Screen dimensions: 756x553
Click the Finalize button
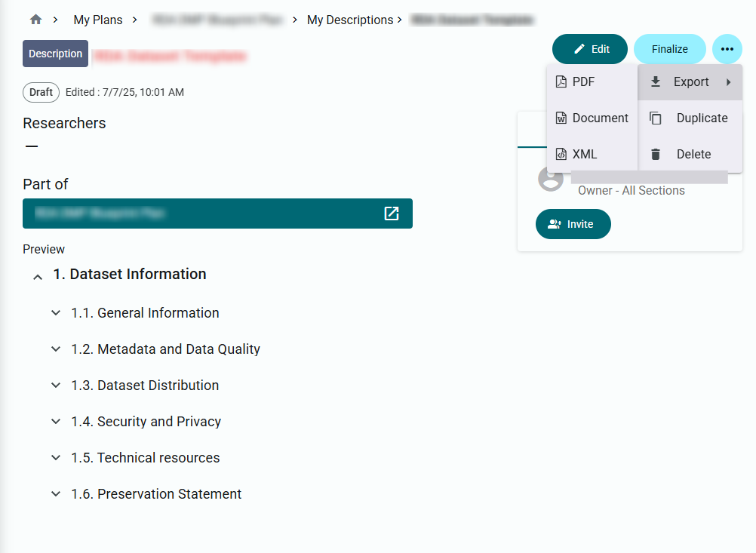point(669,49)
